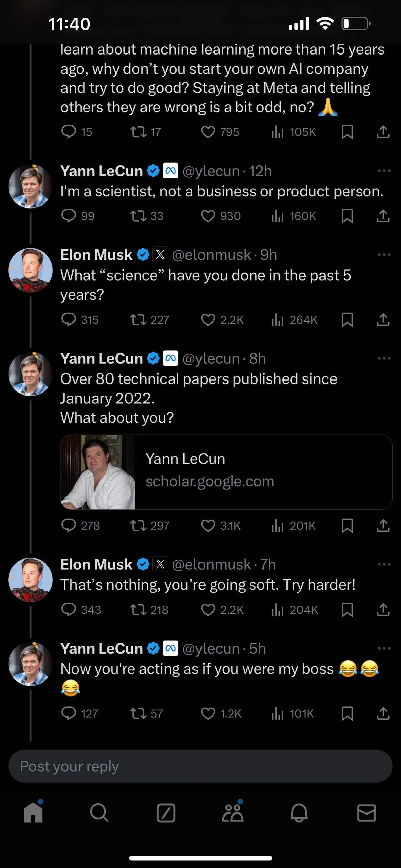Open direct messages envelope icon

(x=366, y=813)
